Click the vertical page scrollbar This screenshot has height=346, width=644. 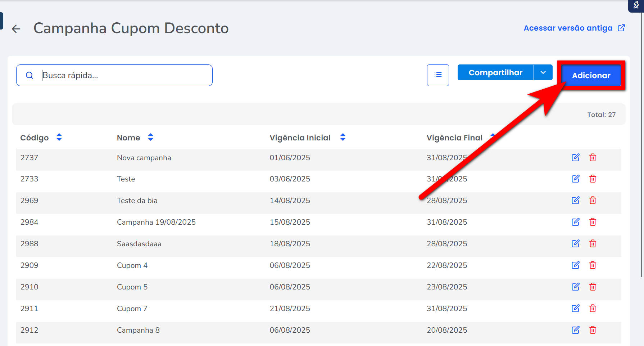click(641, 144)
